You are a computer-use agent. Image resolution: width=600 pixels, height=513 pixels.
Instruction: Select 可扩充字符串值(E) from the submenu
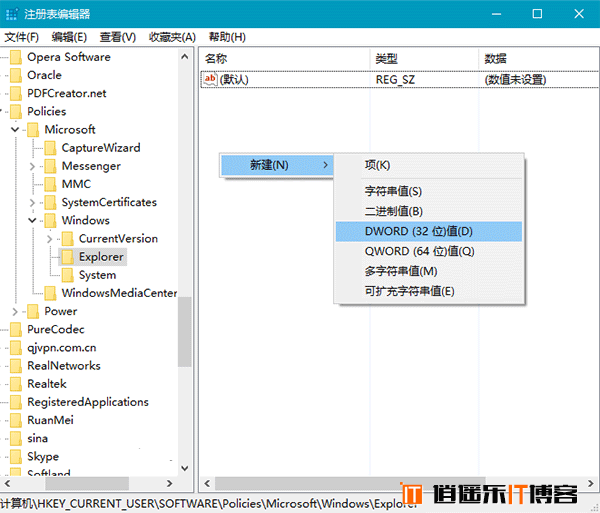click(429, 292)
